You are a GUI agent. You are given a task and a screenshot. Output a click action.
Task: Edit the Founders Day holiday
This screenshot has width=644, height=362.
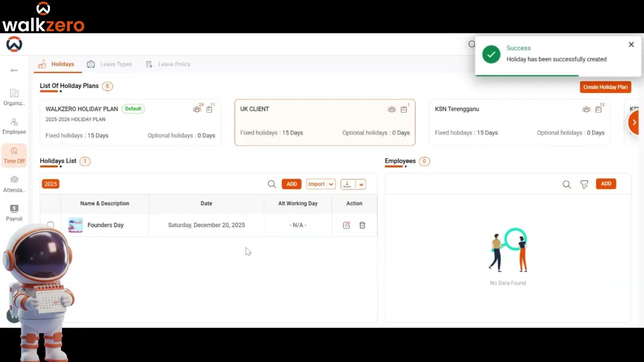tap(346, 225)
